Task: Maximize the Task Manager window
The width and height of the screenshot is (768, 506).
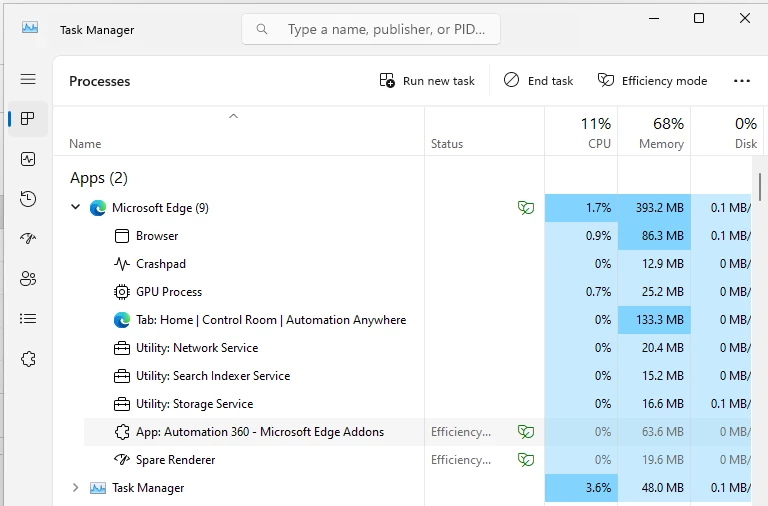Action: click(x=699, y=18)
